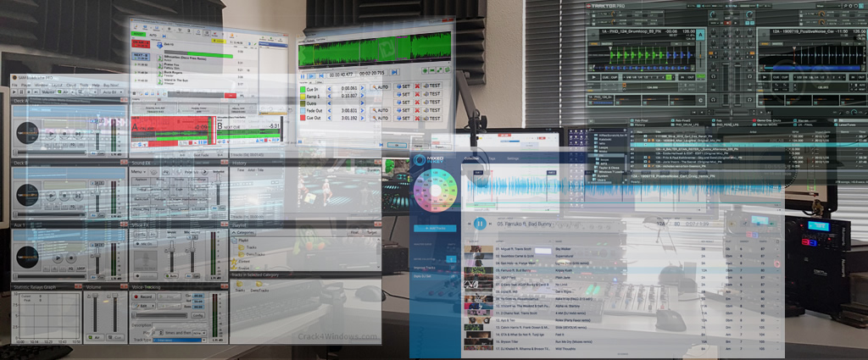The image size is (868, 360).
Task: Click AUTO for the Cue Out row
Action: pos(381,118)
